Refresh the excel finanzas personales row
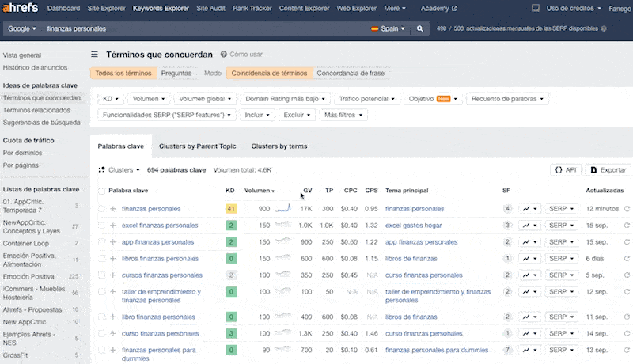 click(x=627, y=226)
